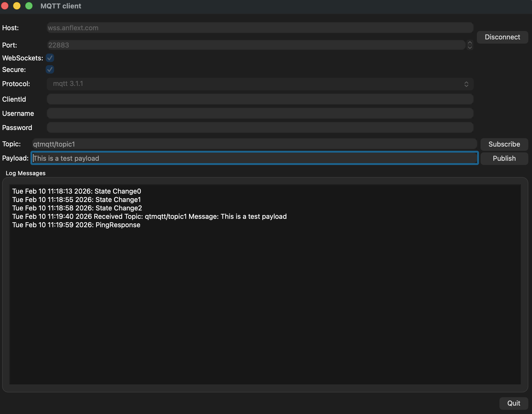Increment the Port number stepper
This screenshot has height=414, width=532.
click(x=470, y=43)
